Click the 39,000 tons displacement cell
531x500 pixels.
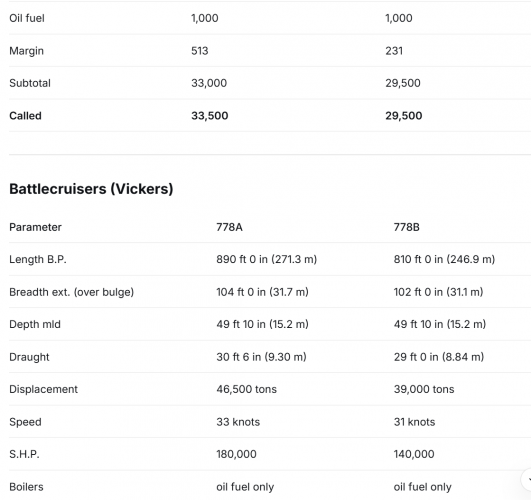pos(424,389)
